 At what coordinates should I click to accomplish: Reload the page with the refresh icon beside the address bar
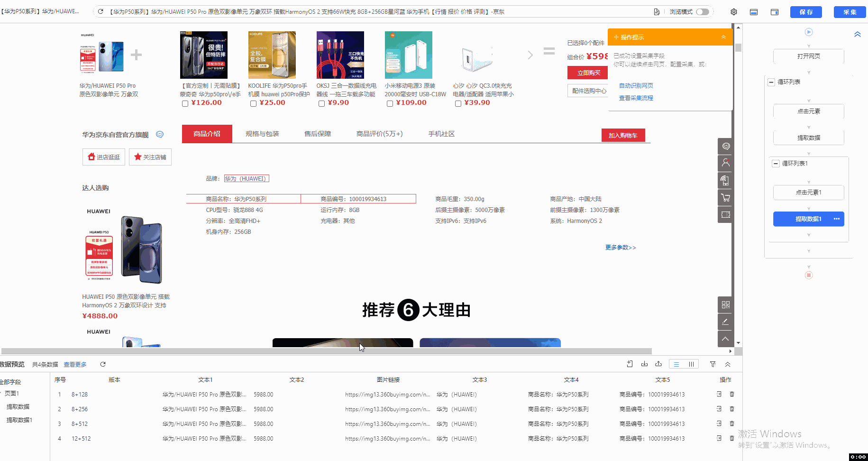(101, 11)
